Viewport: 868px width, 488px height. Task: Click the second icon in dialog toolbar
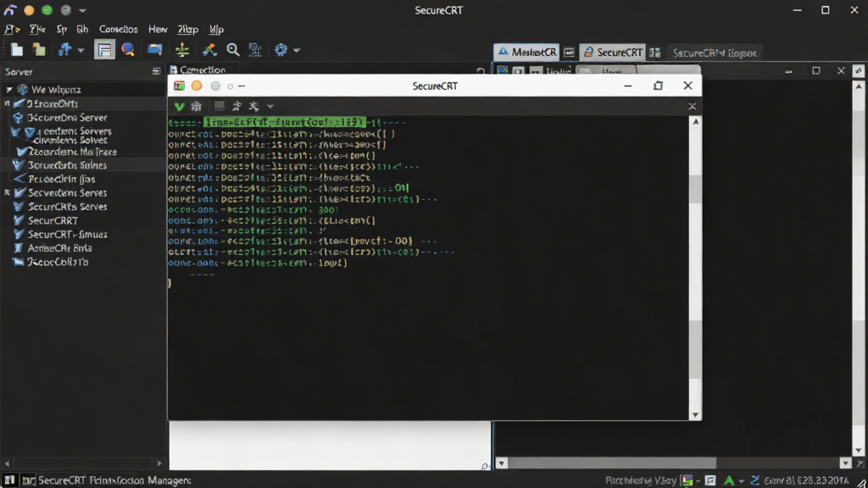pyautogui.click(x=197, y=106)
